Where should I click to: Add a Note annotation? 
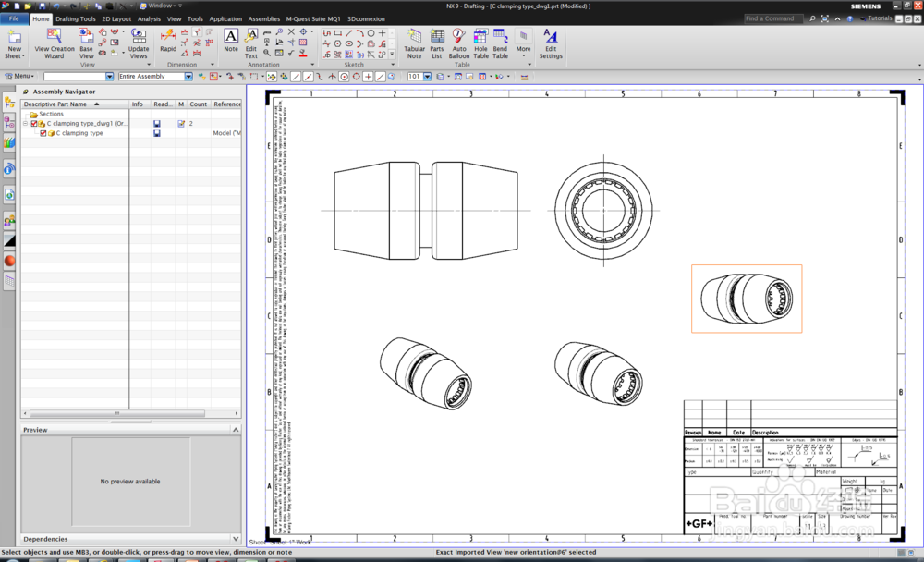coord(231,41)
